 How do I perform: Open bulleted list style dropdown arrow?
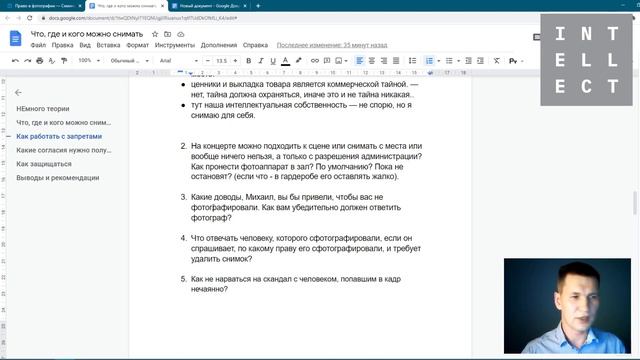458,61
